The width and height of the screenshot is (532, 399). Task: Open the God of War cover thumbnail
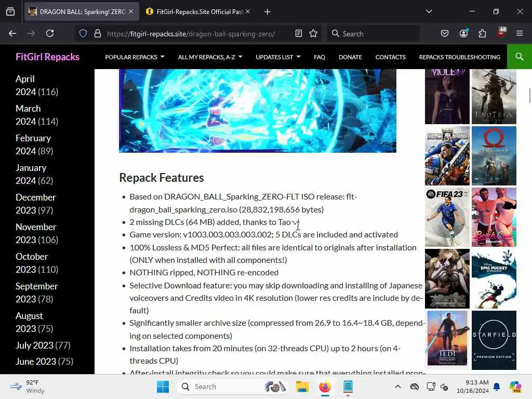pyautogui.click(x=494, y=156)
